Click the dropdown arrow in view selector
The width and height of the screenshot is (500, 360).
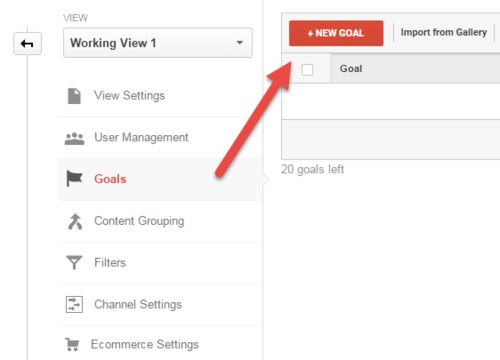click(x=239, y=43)
